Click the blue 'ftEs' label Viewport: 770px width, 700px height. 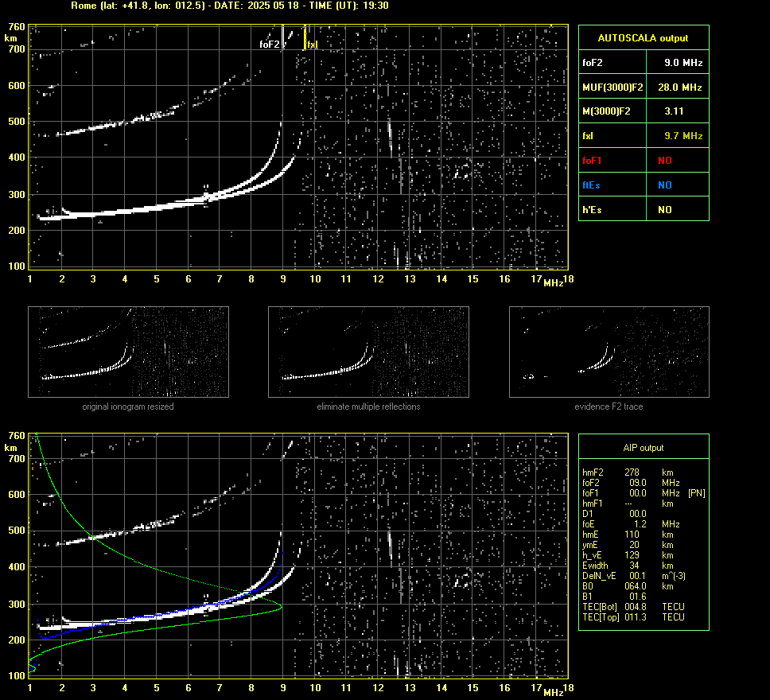(x=591, y=185)
